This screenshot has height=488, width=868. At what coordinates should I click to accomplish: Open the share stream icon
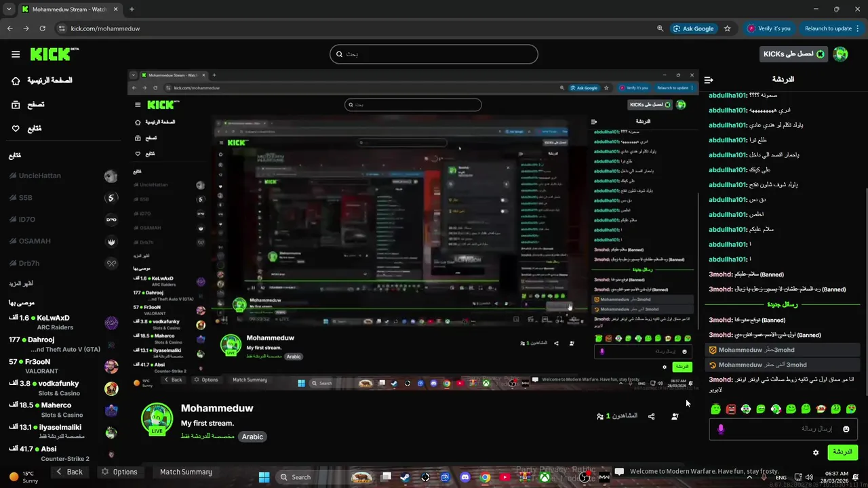point(651,416)
